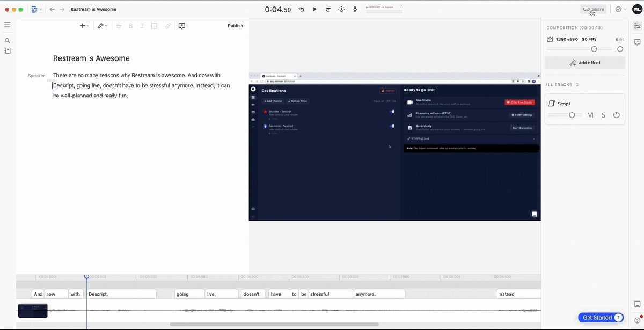Adjust the composition volume slider

pos(580,49)
